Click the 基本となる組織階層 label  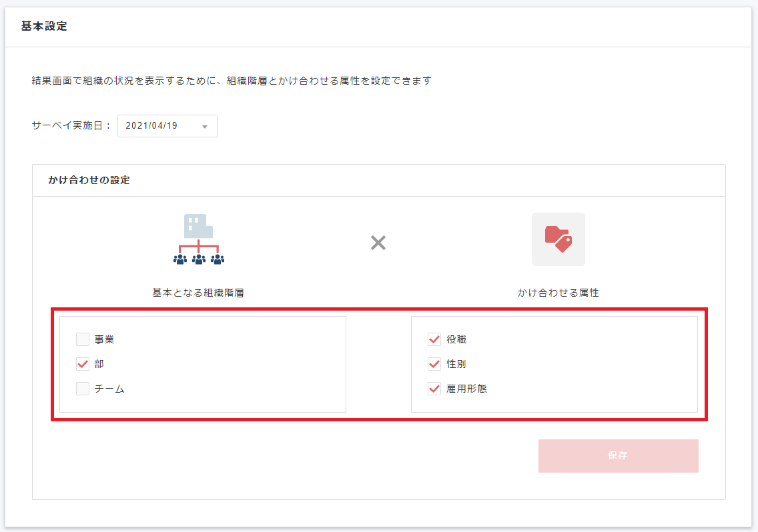(x=198, y=292)
